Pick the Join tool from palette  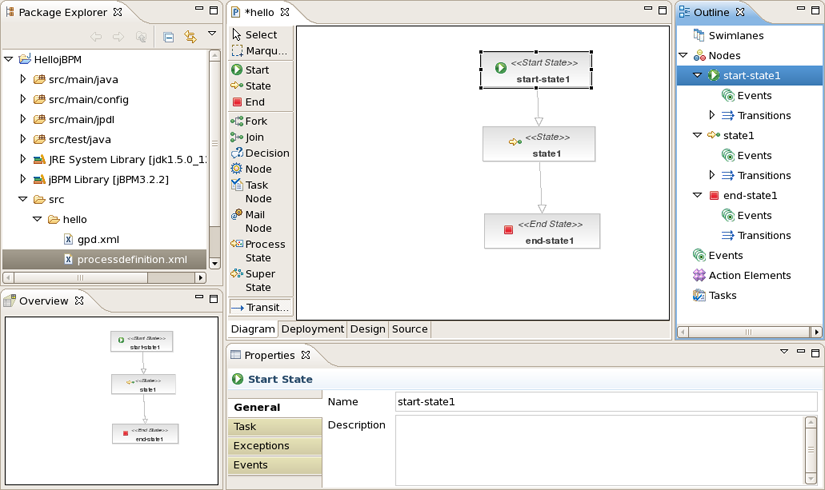pyautogui.click(x=255, y=137)
